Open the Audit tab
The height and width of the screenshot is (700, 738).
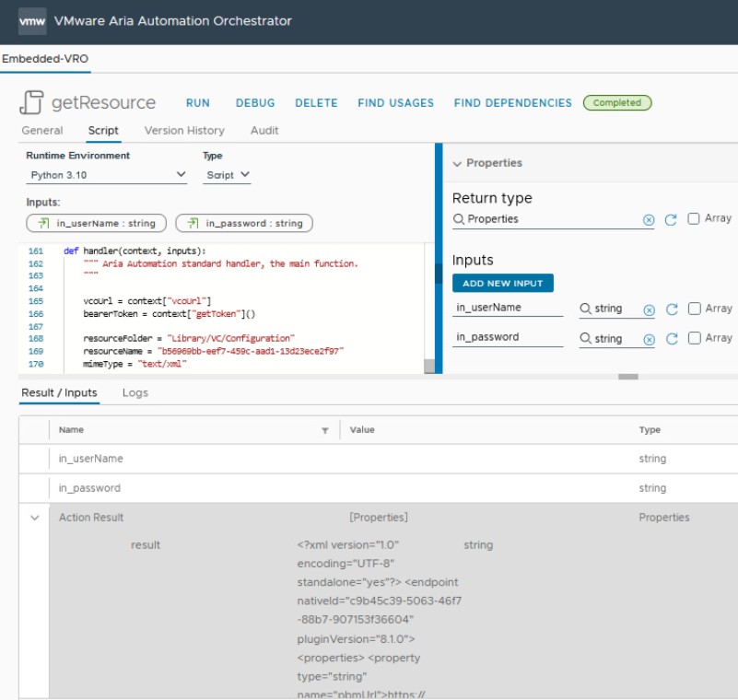264,130
